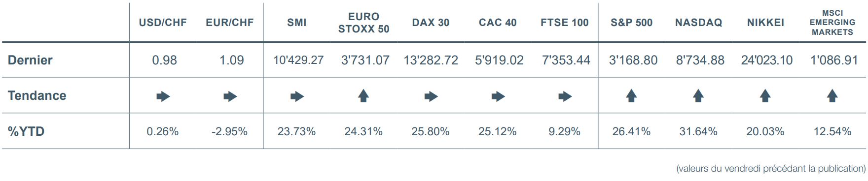Click the SMI last value 10'429.27

[298, 60]
